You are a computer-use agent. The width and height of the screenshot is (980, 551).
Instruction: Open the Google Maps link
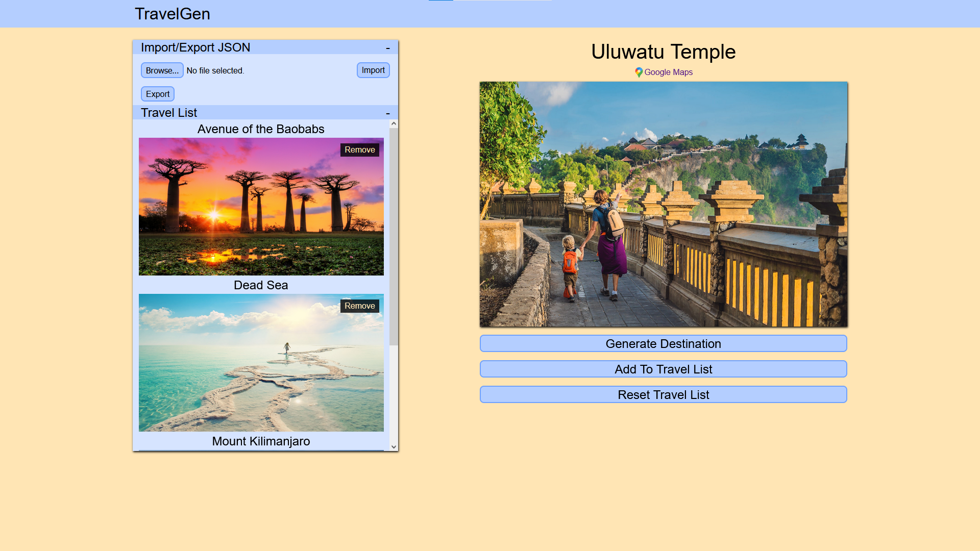[x=668, y=72]
